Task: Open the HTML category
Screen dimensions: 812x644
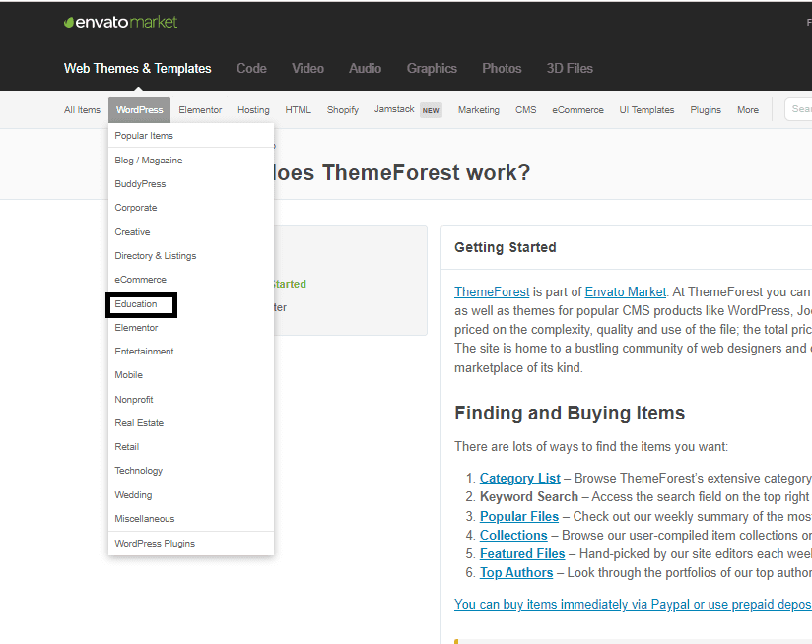Action: (x=298, y=109)
